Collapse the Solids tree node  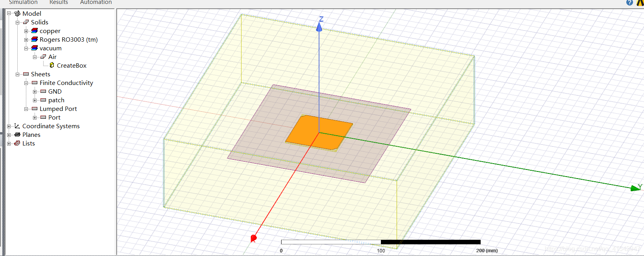18,22
